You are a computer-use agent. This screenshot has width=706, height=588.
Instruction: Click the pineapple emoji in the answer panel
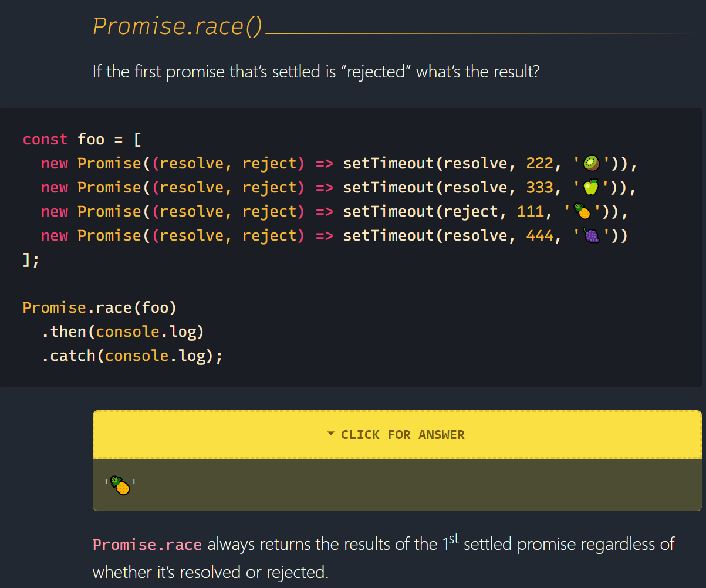pyautogui.click(x=120, y=485)
